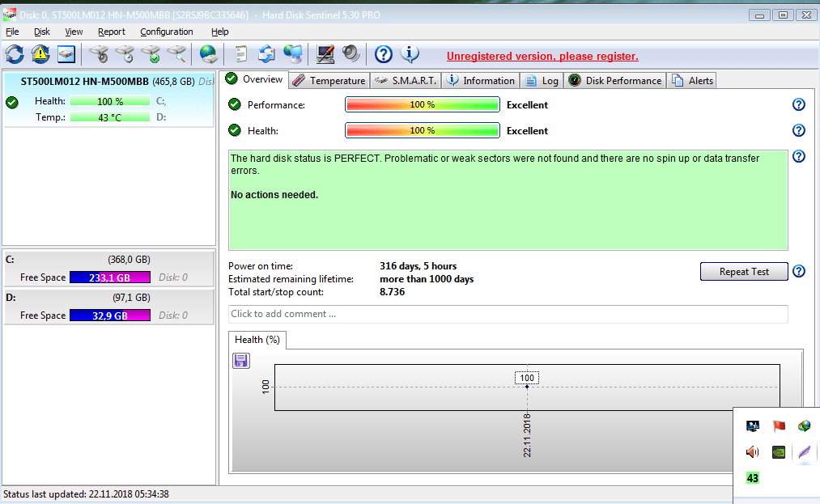This screenshot has height=504, width=820.
Task: Click the sidebar Health 100 % green bar
Action: pyautogui.click(x=110, y=101)
